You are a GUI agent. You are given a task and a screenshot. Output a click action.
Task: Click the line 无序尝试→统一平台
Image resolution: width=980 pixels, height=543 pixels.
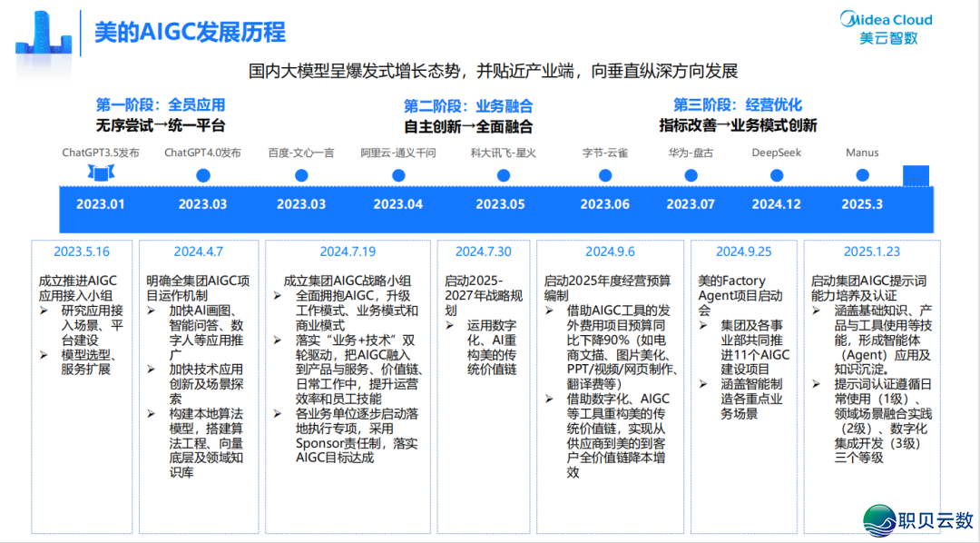[160, 125]
